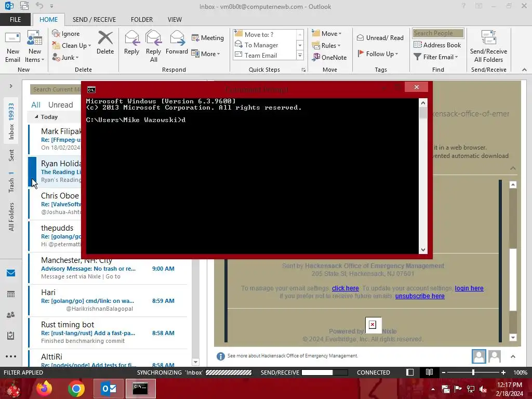Switch to the SEND / RECEIVE tab
532x399 pixels.
(x=94, y=19)
